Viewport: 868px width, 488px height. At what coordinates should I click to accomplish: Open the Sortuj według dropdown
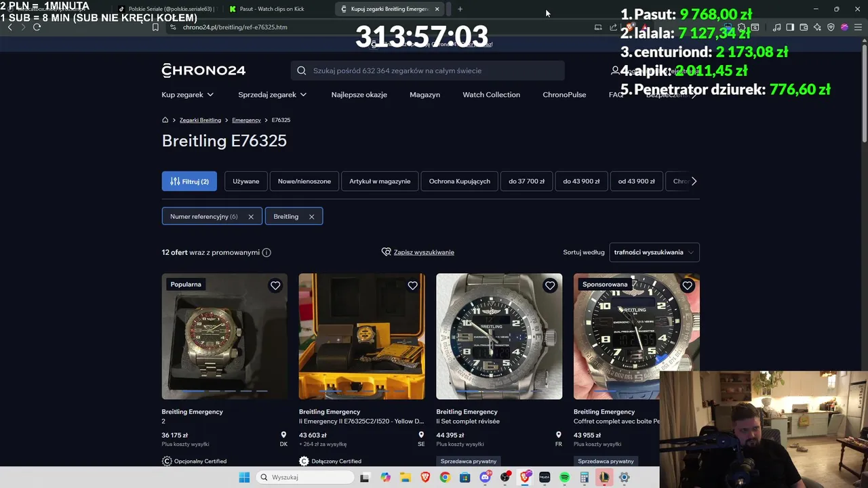(x=654, y=252)
